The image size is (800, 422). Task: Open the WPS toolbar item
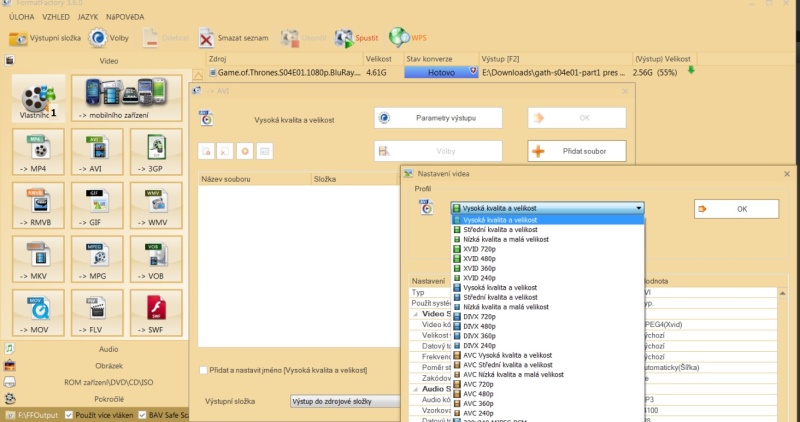coord(408,38)
